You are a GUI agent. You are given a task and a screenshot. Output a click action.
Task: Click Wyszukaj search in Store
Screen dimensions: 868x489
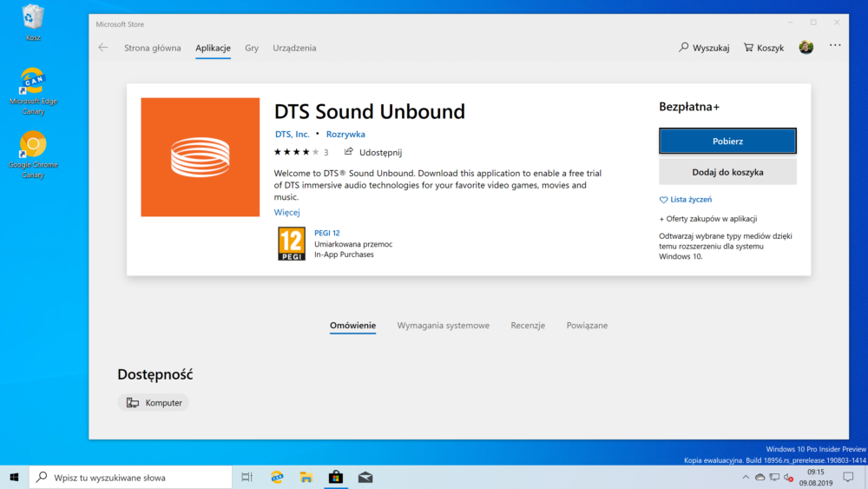704,48
